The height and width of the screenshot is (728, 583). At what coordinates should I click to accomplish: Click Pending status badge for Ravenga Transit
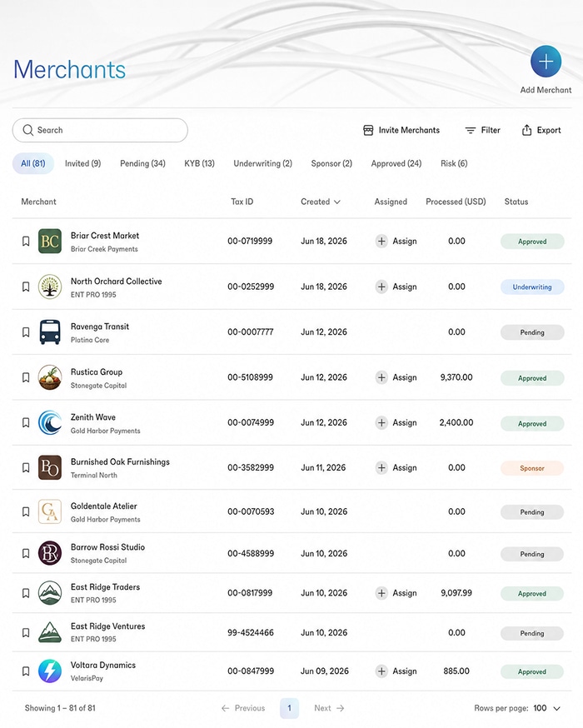(532, 332)
